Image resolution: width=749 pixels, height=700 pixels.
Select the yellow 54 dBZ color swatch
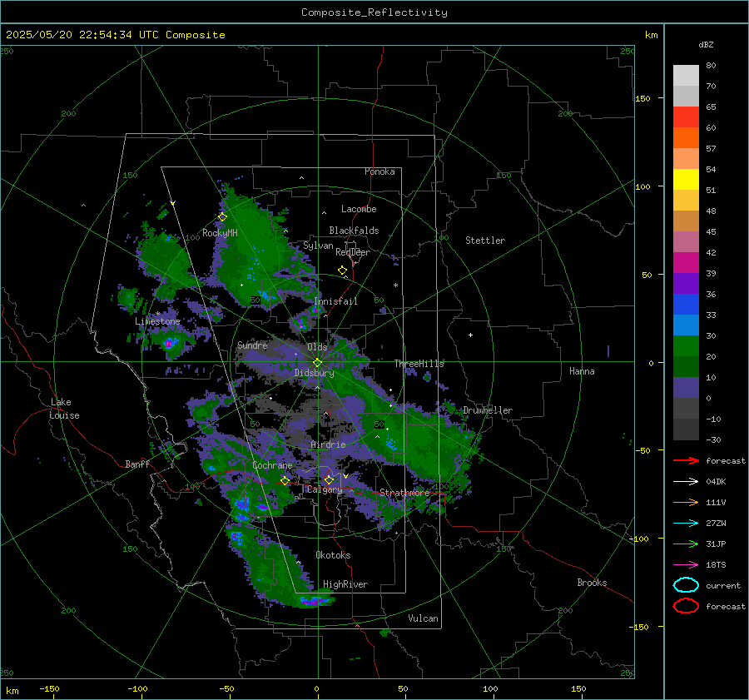tap(686, 180)
